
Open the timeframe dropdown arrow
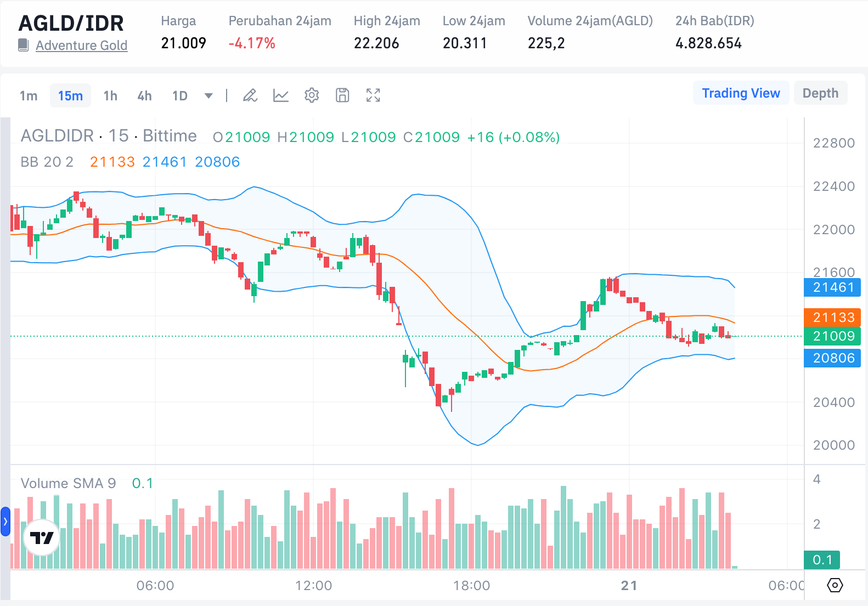[x=208, y=96]
